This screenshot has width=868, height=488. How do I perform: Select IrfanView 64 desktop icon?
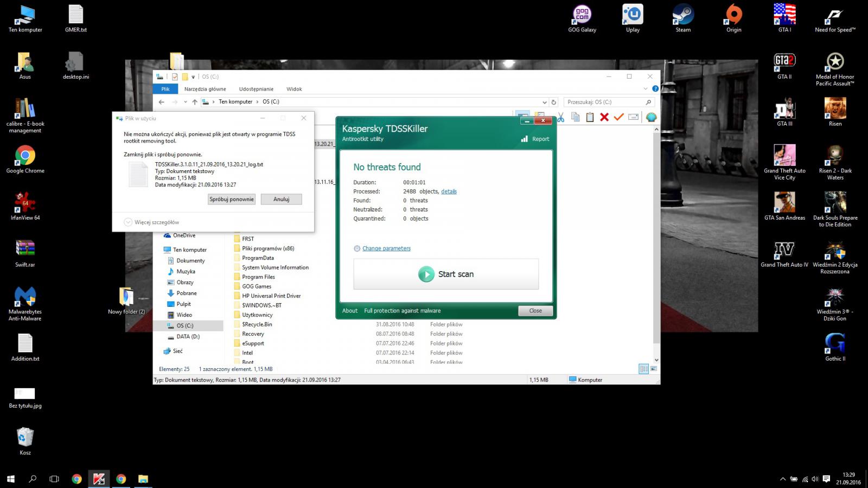click(x=25, y=206)
